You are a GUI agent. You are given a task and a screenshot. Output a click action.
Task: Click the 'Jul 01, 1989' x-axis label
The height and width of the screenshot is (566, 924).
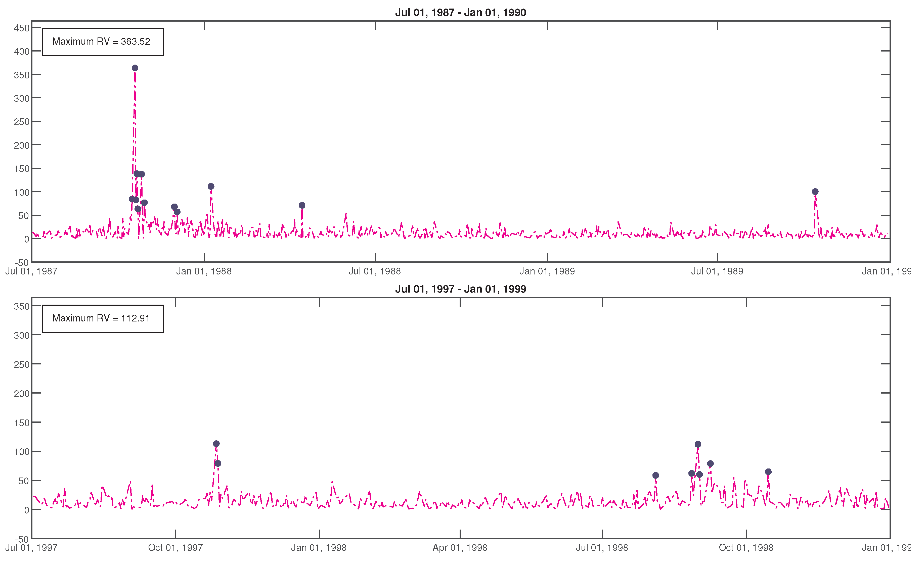[x=717, y=271]
